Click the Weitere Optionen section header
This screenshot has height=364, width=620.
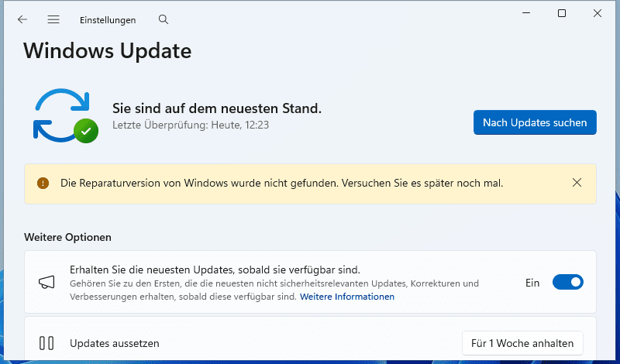tap(67, 237)
